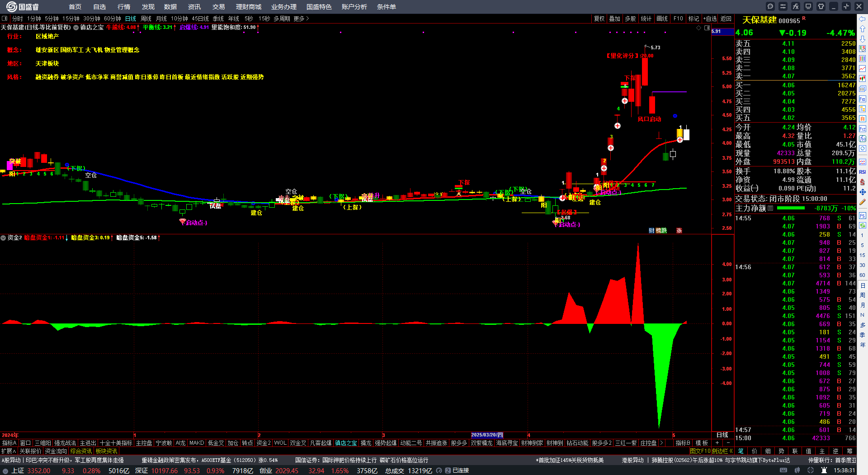Click the Fiz icon in right sidebar

point(863,128)
